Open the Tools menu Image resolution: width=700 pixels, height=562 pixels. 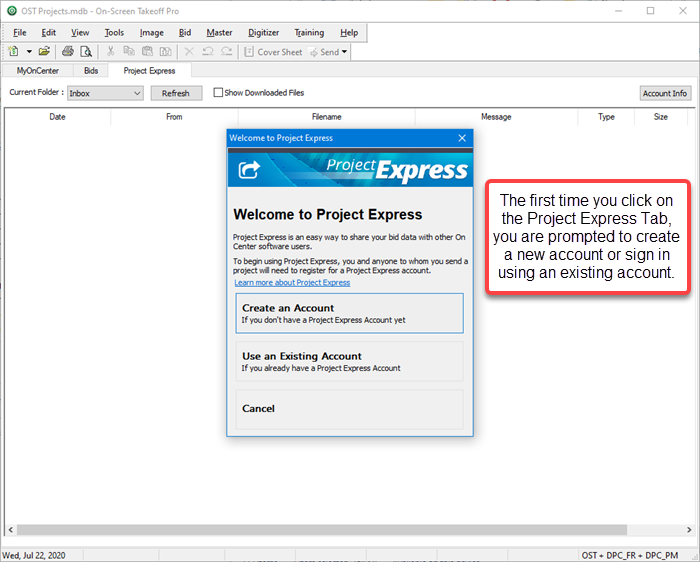[x=114, y=33]
